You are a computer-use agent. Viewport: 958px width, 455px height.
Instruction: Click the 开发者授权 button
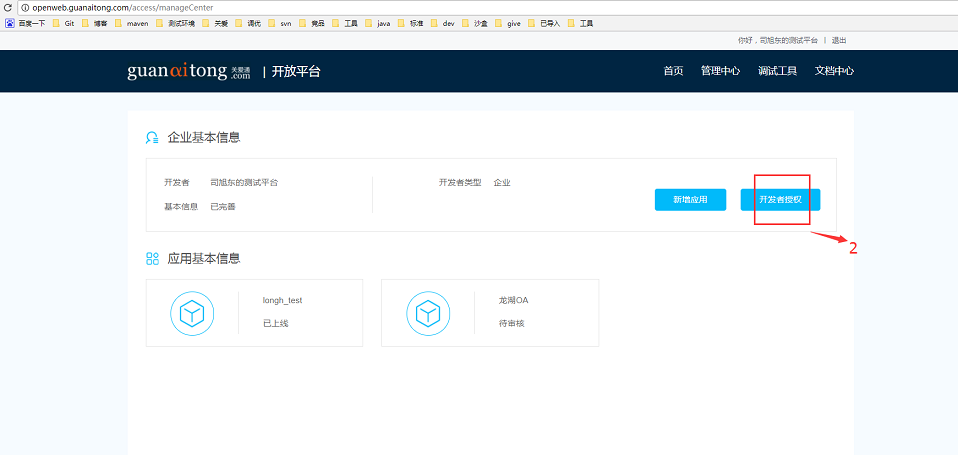pyautogui.click(x=780, y=200)
